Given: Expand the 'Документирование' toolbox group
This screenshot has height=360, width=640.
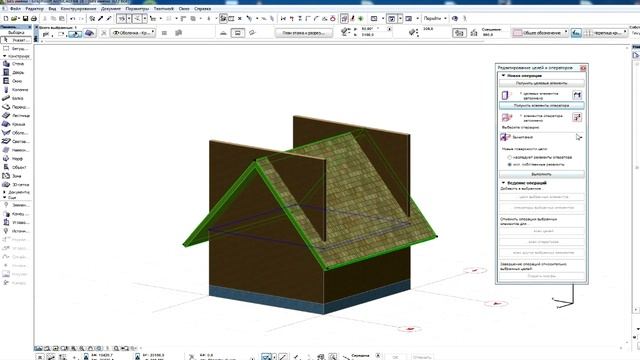Looking at the screenshot, I should pos(4,192).
